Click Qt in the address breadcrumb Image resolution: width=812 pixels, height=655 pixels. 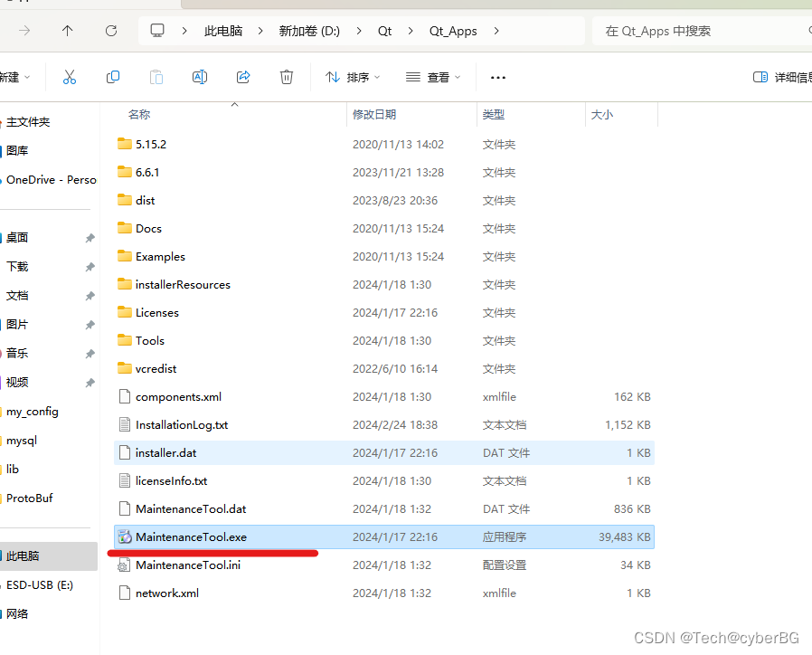tap(384, 30)
